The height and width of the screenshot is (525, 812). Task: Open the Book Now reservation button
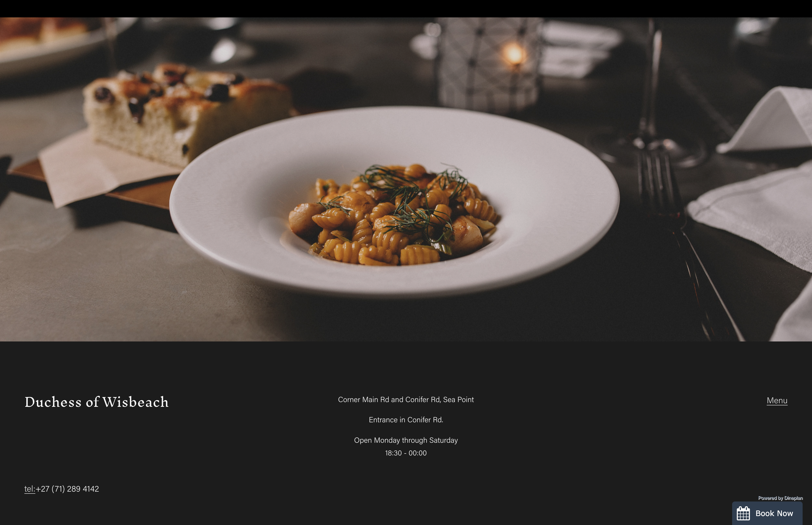tap(767, 513)
